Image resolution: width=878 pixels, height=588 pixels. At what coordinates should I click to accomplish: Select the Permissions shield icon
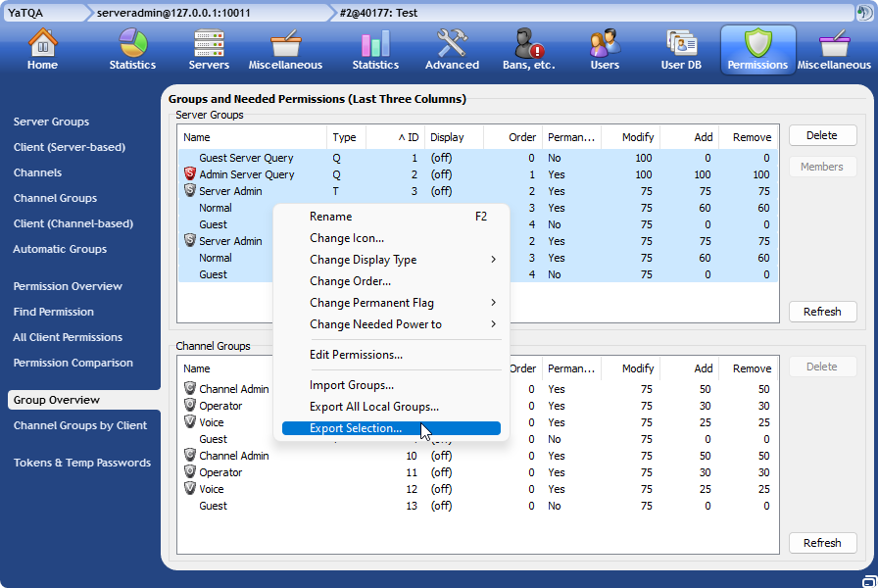757,49
